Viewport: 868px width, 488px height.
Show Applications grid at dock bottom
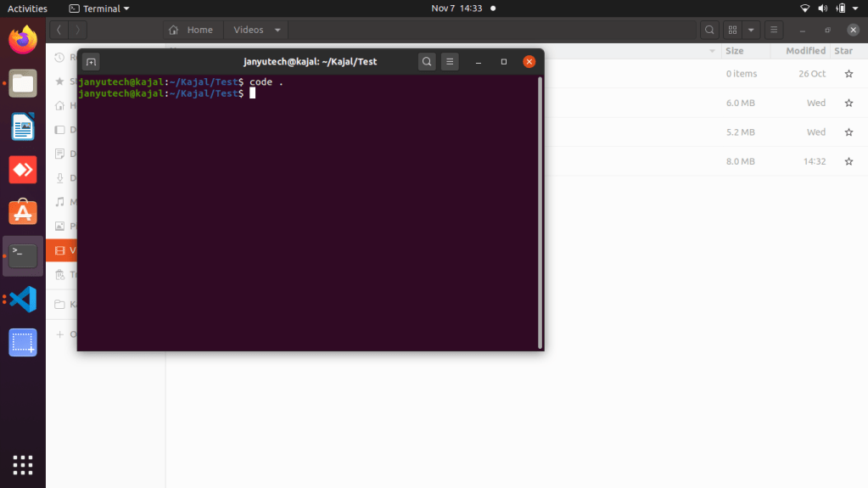23,464
